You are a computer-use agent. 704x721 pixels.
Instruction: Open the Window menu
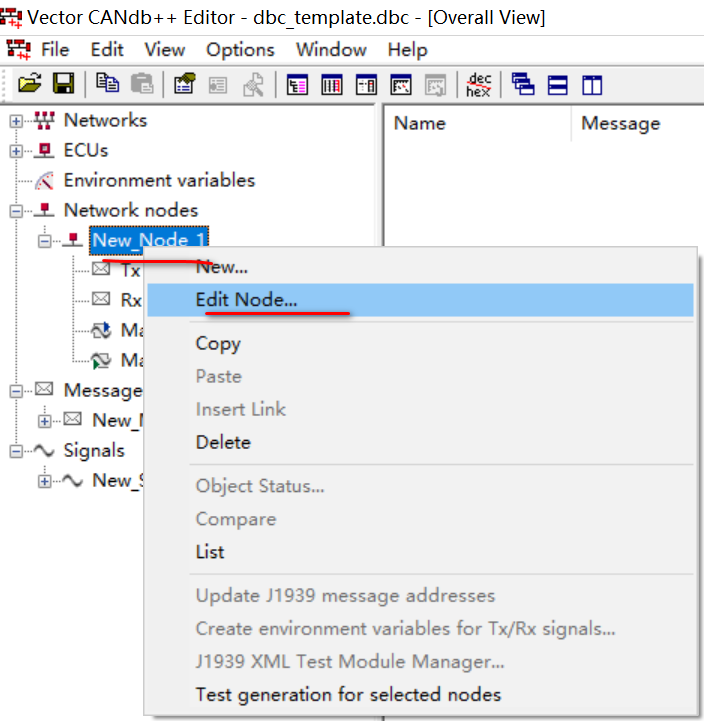click(331, 49)
